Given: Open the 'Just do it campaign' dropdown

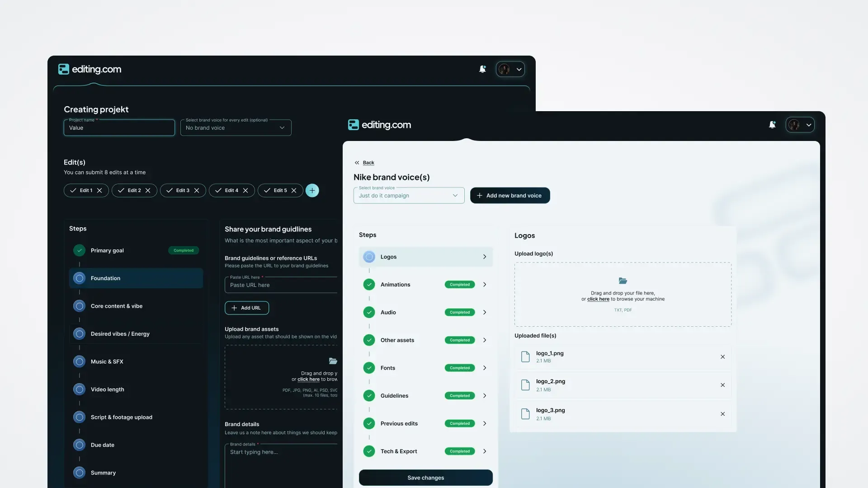Looking at the screenshot, I should (409, 196).
